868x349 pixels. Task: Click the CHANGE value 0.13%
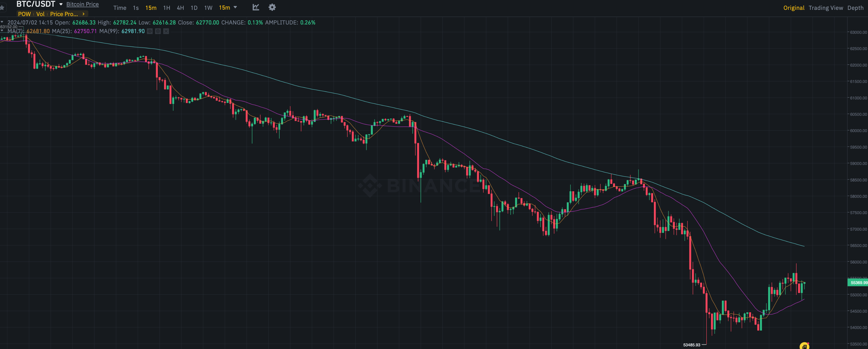pos(255,23)
